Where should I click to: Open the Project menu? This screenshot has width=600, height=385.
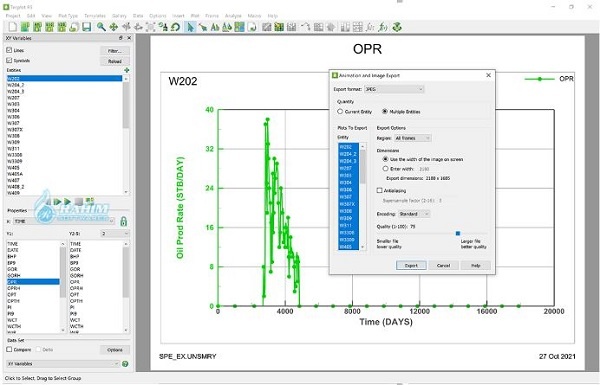[13, 16]
